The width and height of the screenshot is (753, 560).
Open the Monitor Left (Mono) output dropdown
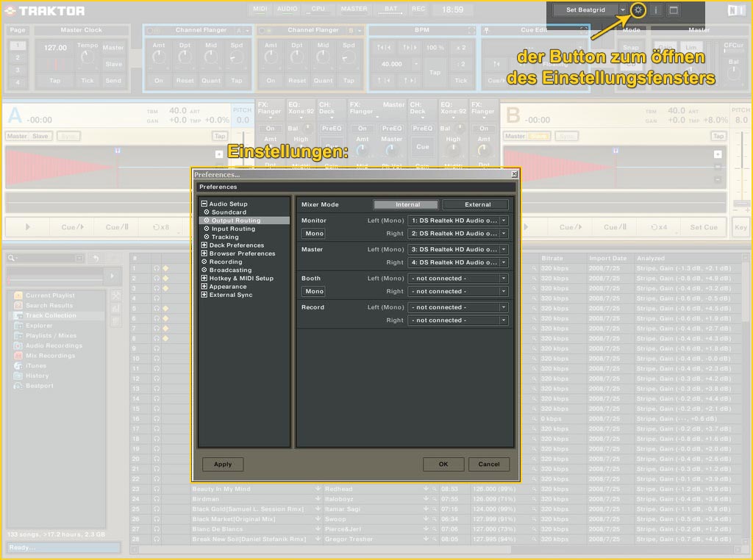(x=457, y=220)
